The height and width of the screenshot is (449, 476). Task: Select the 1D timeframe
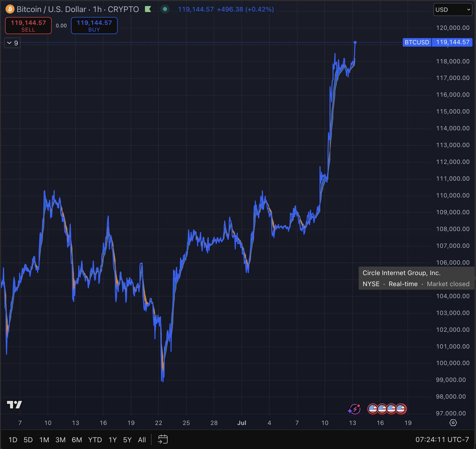pyautogui.click(x=12, y=440)
